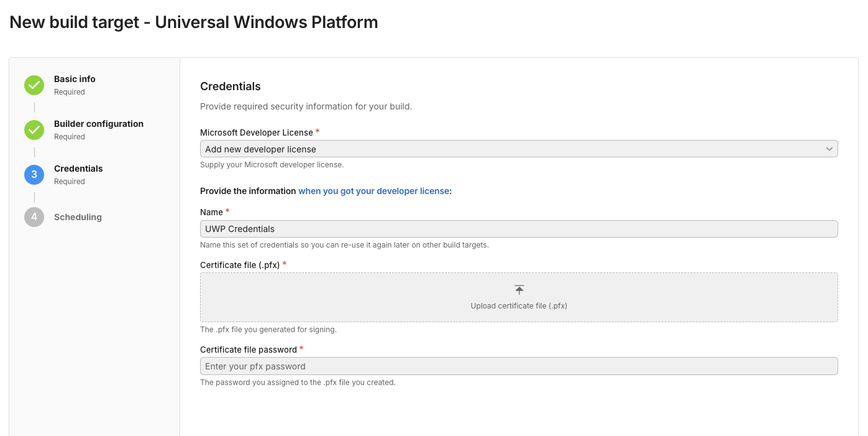Select the numbered Credentials step circle
The image size is (868, 436).
[34, 175]
